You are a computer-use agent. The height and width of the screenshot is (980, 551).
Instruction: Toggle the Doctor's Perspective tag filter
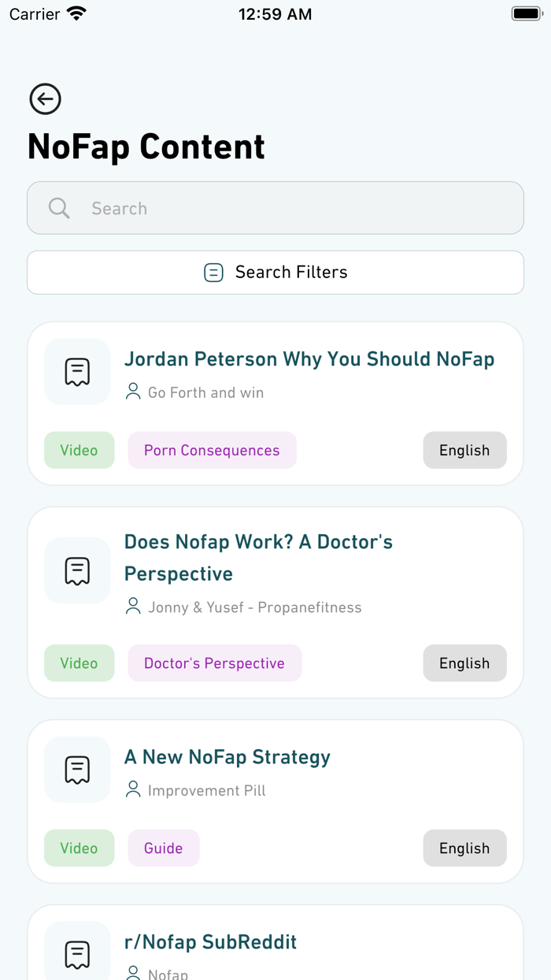coord(214,663)
